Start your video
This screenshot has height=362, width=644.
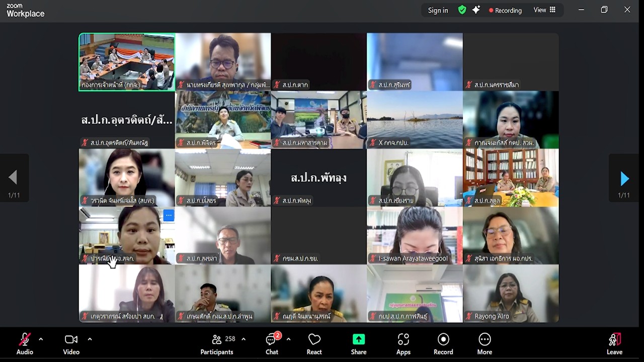[x=70, y=339]
